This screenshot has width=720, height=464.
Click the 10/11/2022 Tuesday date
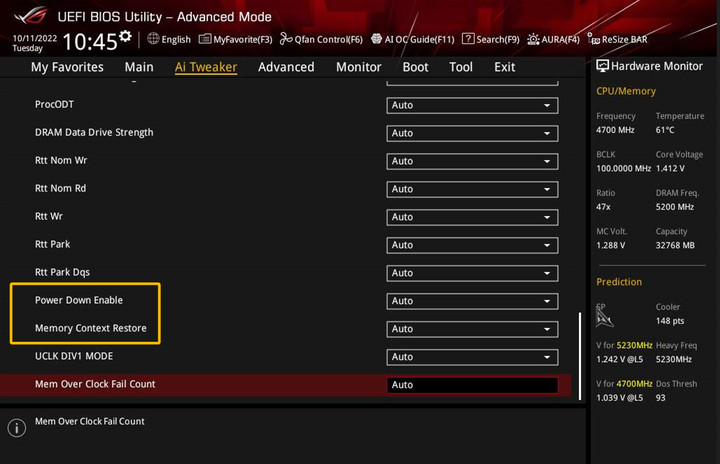point(34,43)
